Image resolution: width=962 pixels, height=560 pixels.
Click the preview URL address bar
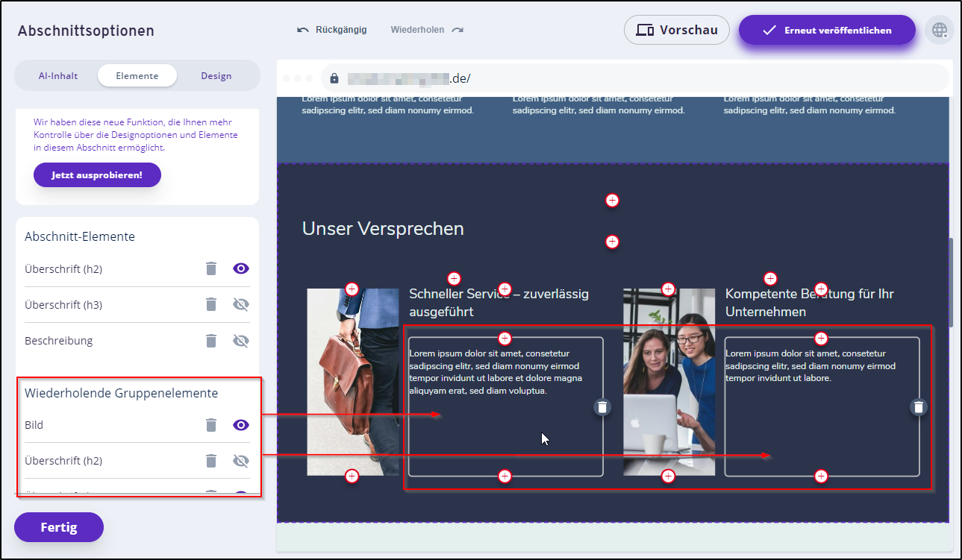(x=634, y=78)
